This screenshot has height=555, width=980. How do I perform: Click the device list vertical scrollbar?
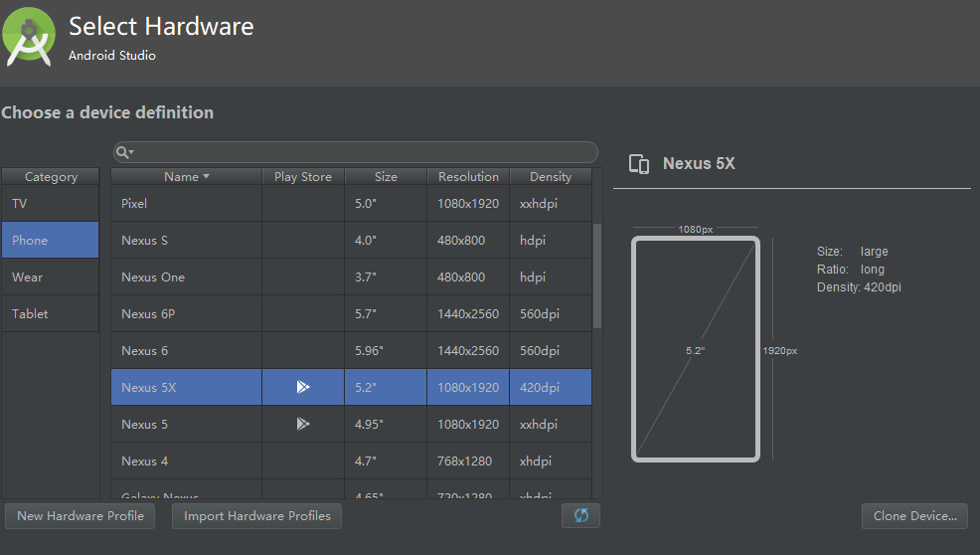coord(597,276)
